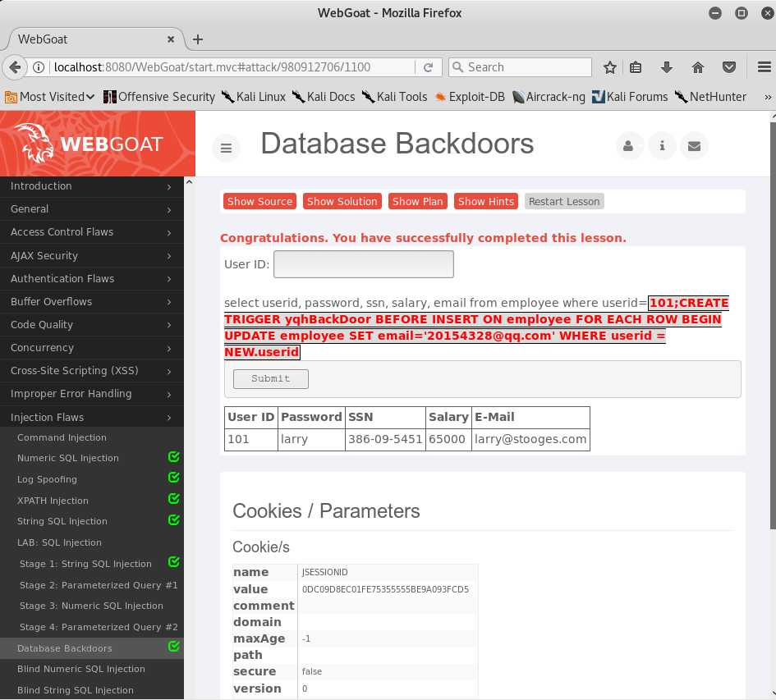Click green checkmark beside Stage 1
Viewport: 776px width, 700px height.
click(x=174, y=562)
